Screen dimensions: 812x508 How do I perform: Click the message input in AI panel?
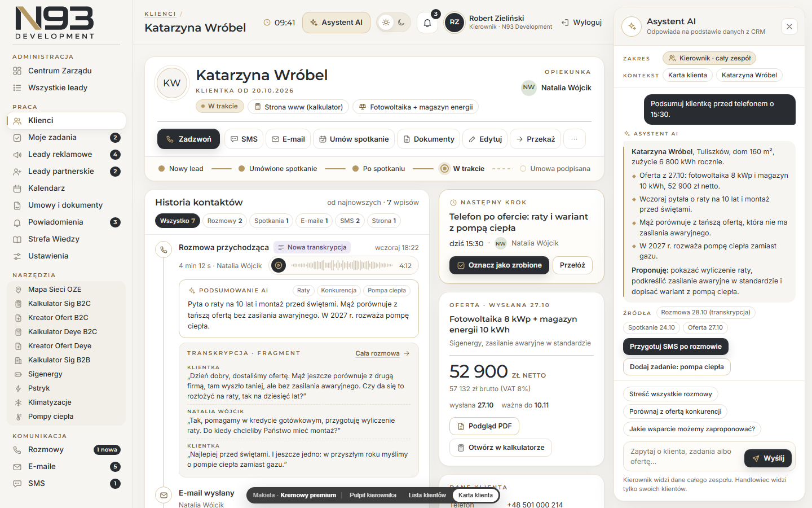click(x=682, y=456)
